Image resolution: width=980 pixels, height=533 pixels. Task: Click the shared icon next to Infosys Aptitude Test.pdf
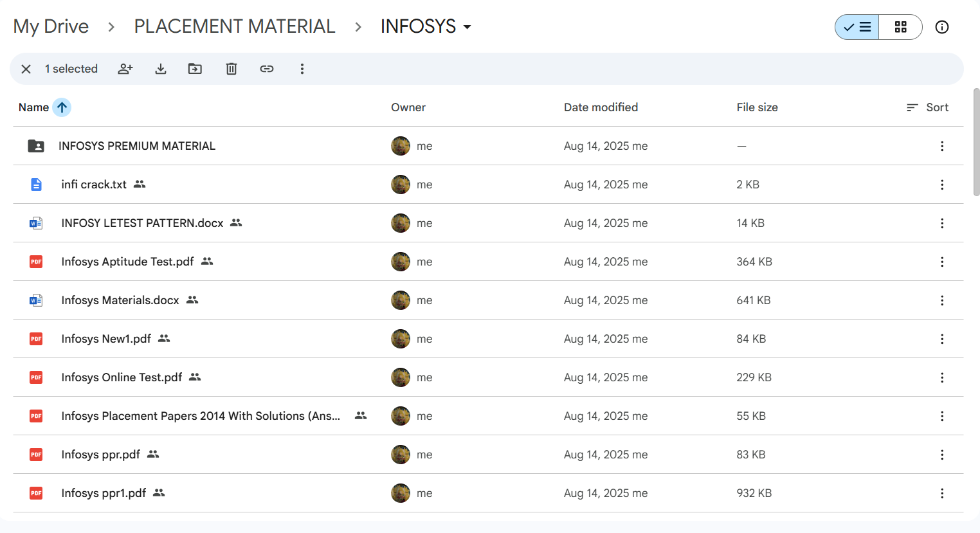click(207, 262)
